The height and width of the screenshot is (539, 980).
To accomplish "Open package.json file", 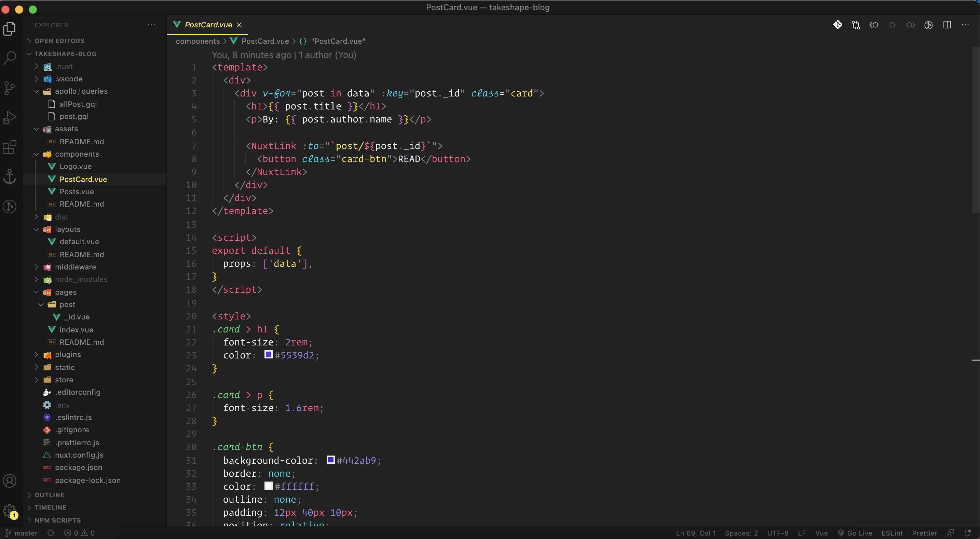I will [78, 467].
